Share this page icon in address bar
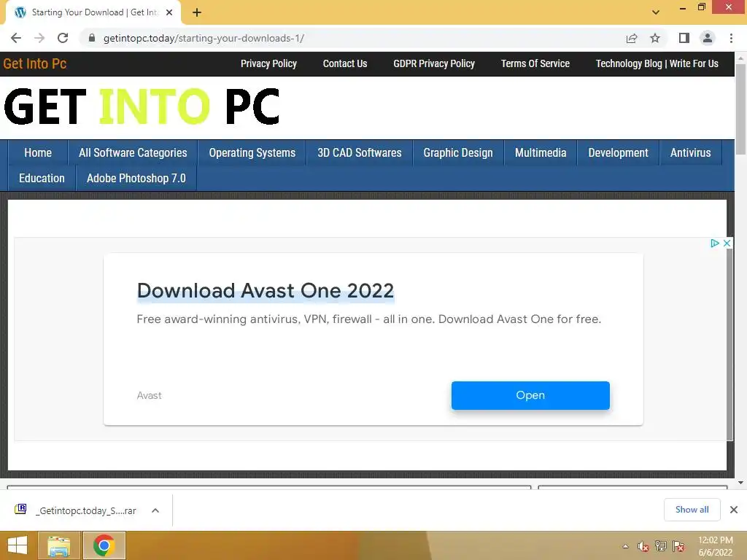Viewport: 747px width, 560px height. [x=632, y=38]
